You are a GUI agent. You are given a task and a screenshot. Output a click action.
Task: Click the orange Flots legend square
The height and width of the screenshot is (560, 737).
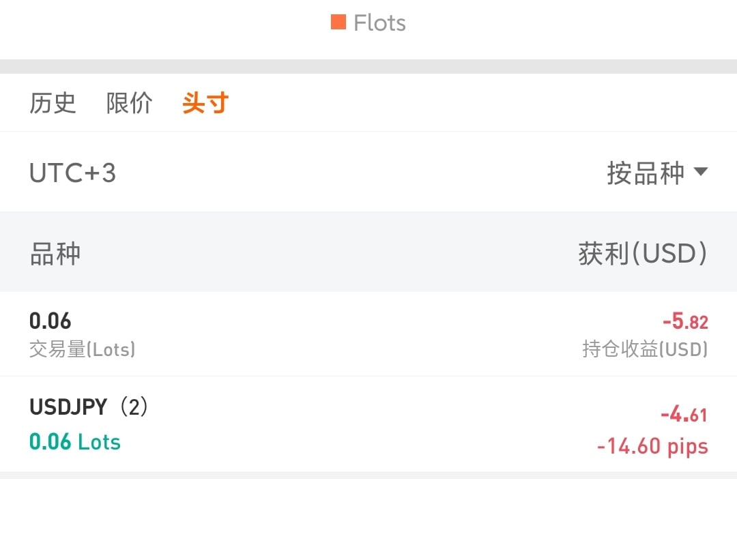pyautogui.click(x=338, y=23)
